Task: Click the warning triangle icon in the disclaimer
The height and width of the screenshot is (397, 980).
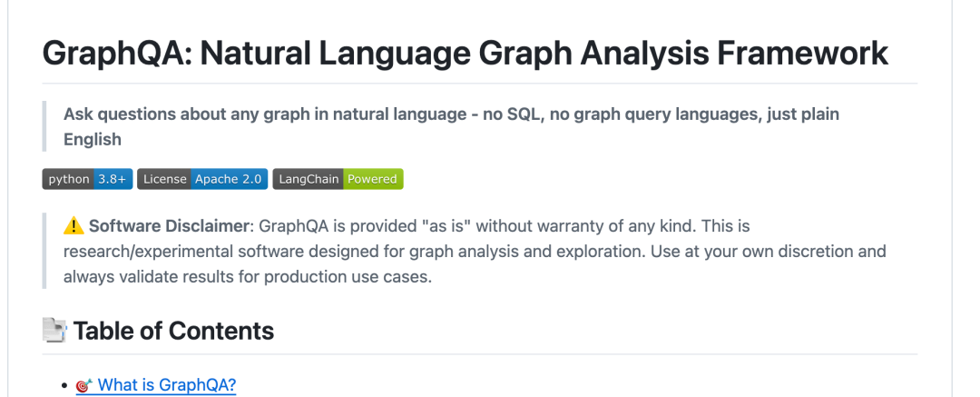Action: click(x=73, y=226)
